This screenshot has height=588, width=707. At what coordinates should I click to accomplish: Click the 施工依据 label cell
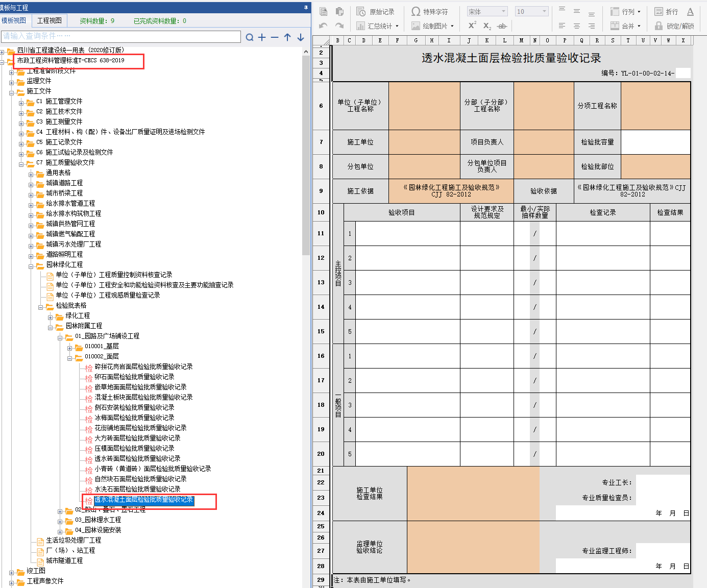click(360, 191)
